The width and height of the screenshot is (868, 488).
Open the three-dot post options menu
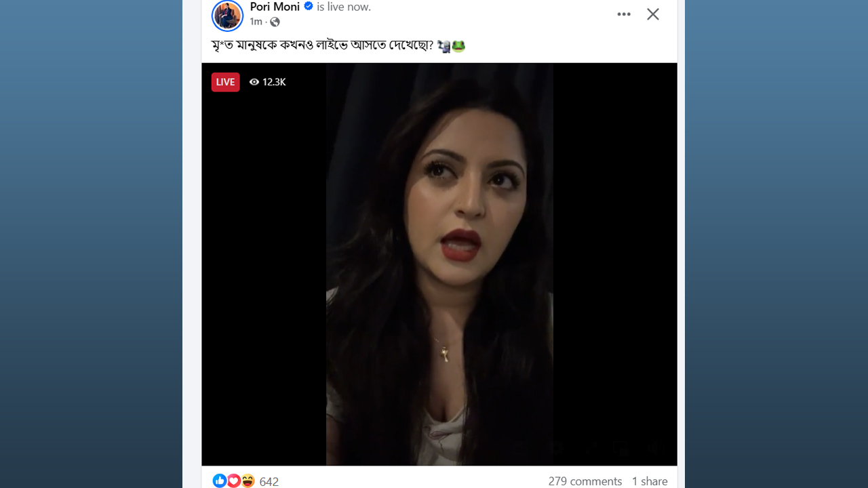[624, 14]
